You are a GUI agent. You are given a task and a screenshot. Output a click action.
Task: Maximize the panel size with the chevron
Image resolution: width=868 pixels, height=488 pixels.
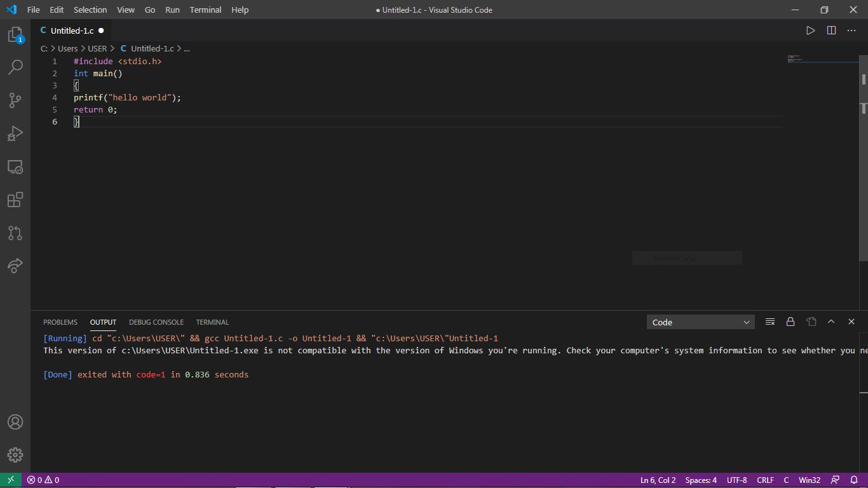tap(831, 322)
